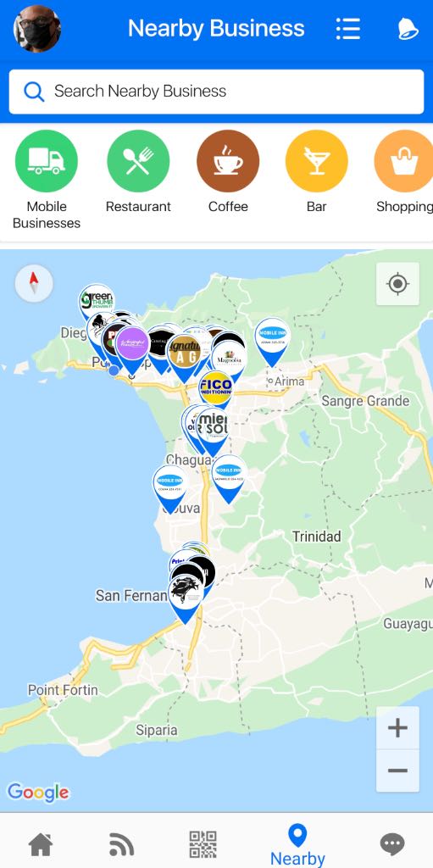Tap the user profile photo
The width and height of the screenshot is (433, 868).
[x=37, y=29]
